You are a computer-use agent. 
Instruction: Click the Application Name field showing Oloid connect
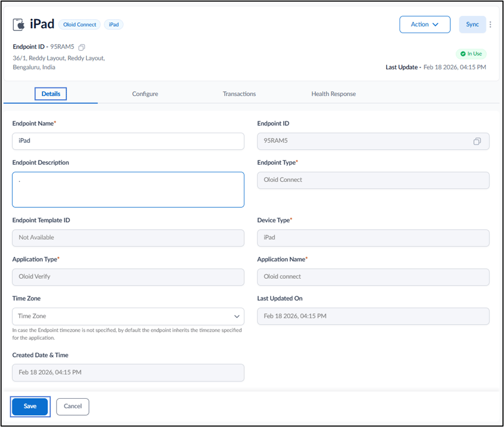(x=373, y=277)
